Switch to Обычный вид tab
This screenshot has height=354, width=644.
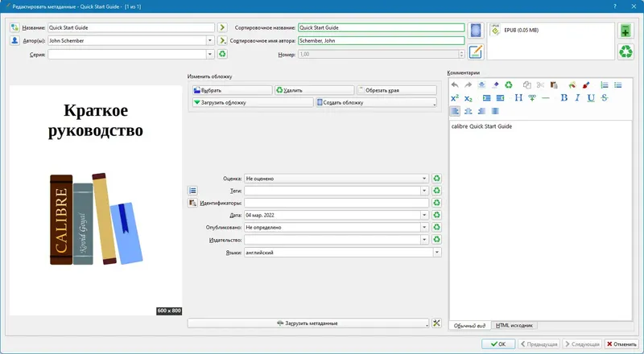coord(470,325)
